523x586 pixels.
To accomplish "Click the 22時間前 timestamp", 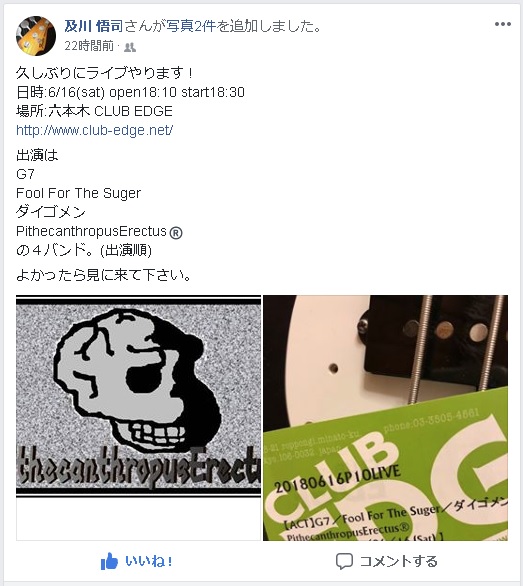I will [x=89, y=46].
